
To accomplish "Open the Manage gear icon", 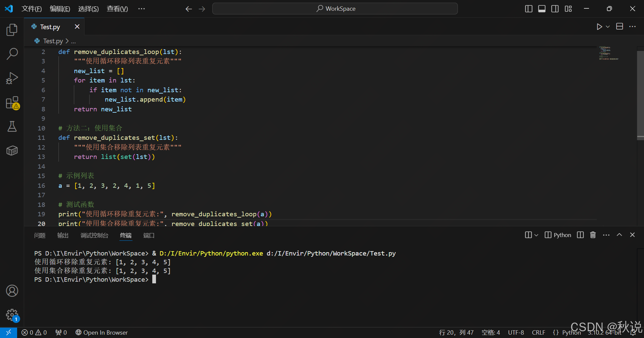I will (x=12, y=315).
